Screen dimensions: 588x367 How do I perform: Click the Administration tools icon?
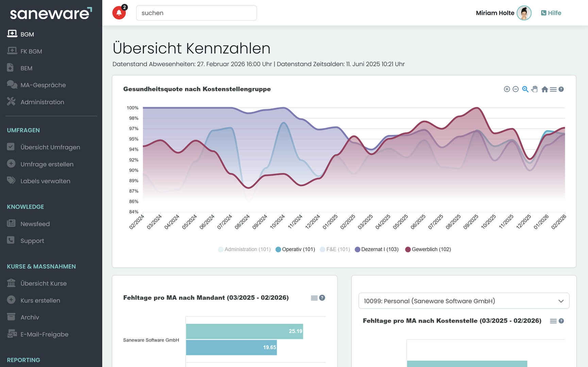[x=11, y=101]
